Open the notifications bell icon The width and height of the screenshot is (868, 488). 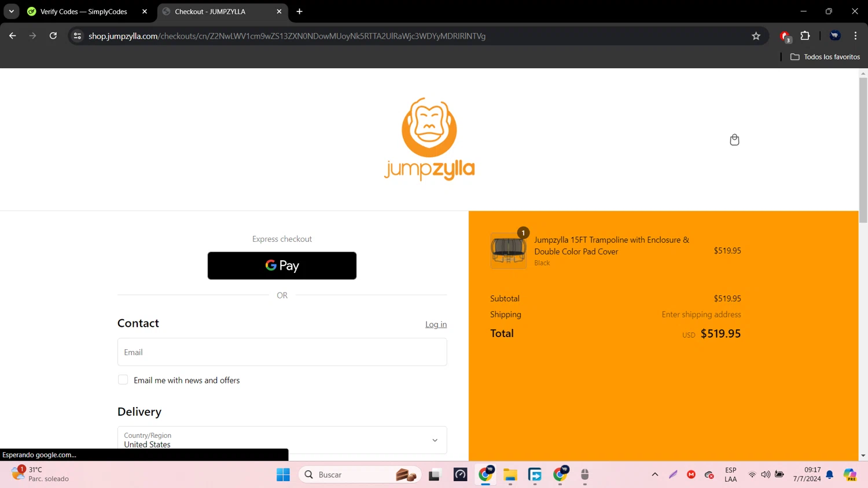tap(830, 475)
